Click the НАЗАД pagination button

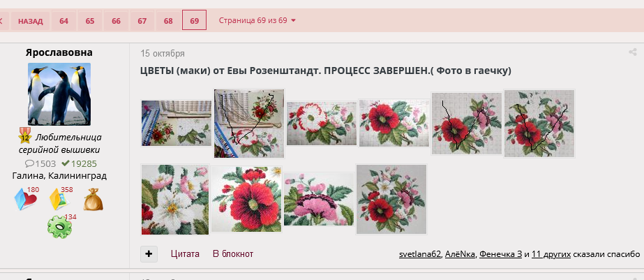pos(31,20)
